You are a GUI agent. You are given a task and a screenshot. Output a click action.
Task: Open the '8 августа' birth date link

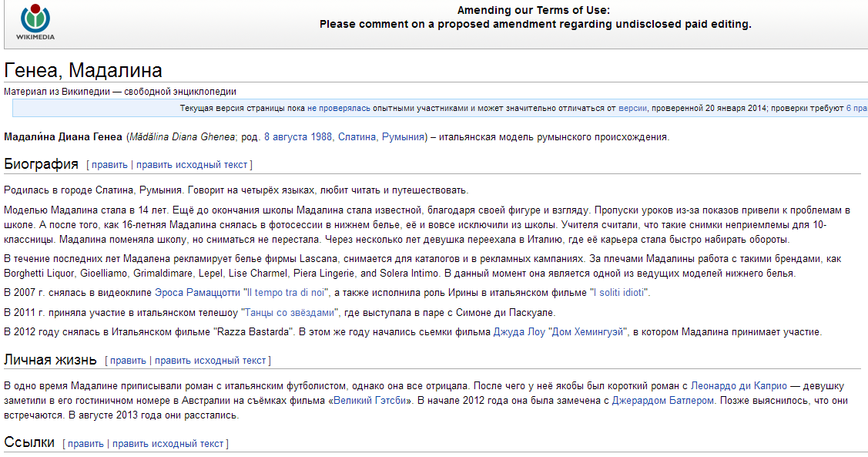click(286, 137)
